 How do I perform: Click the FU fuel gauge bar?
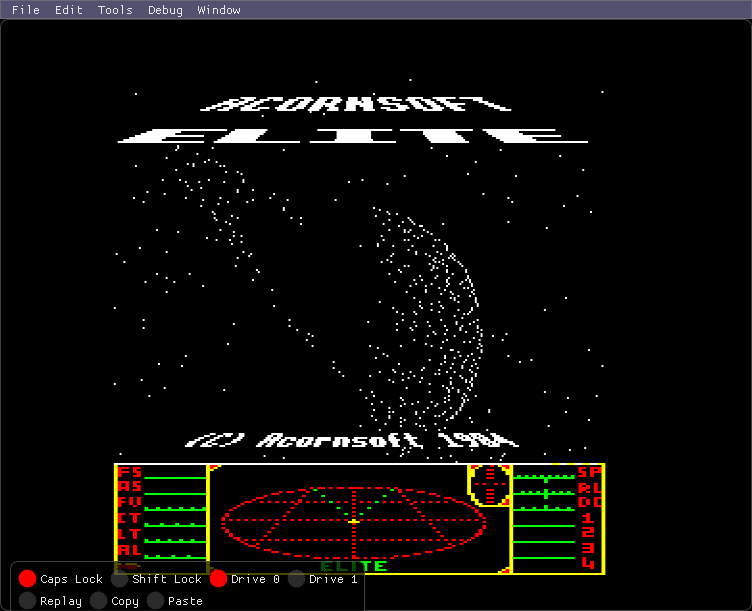click(175, 509)
